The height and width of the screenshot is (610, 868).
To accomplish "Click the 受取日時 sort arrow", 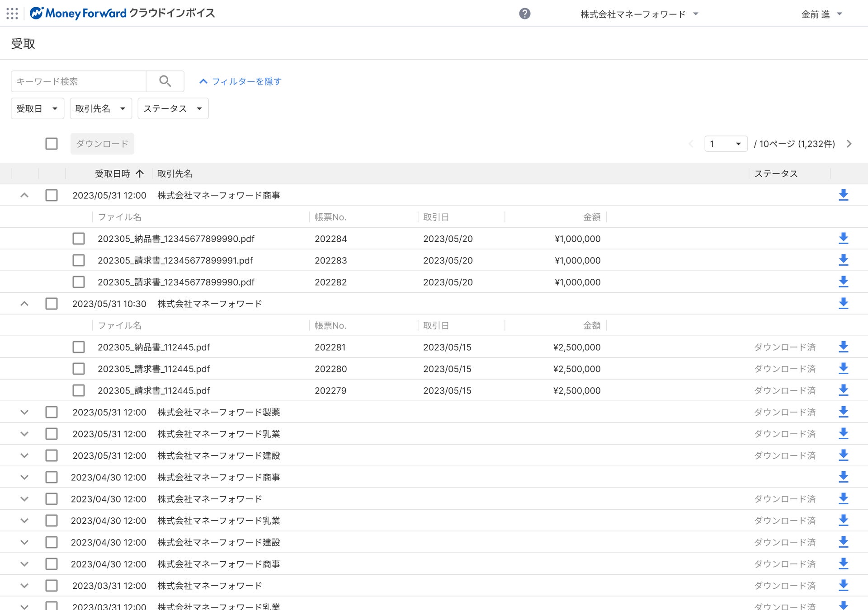I will click(140, 174).
